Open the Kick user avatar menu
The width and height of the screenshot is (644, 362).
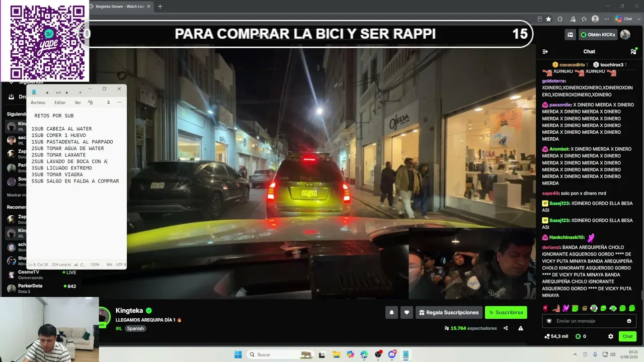(x=625, y=35)
